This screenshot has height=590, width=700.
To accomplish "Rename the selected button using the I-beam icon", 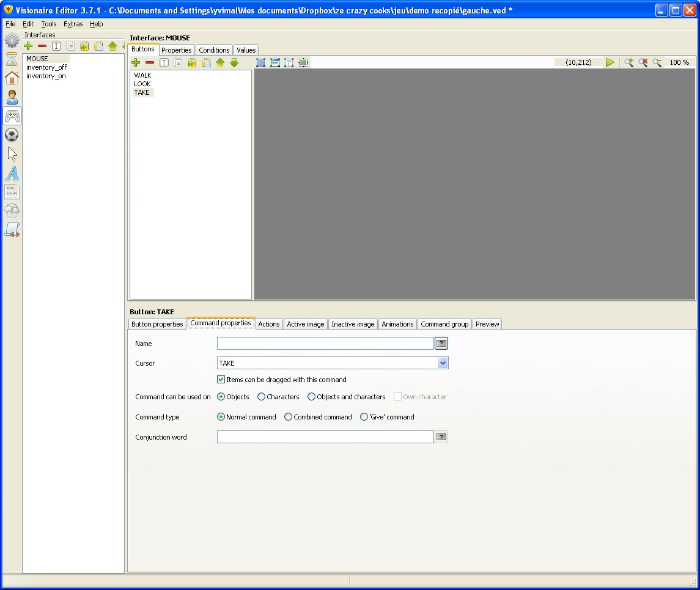I will pyautogui.click(x=164, y=63).
